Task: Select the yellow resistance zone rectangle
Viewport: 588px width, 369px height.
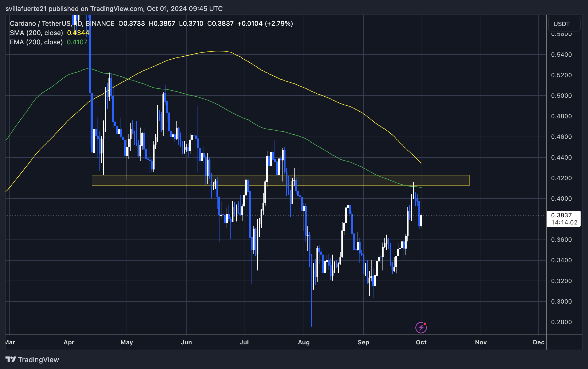Action: coord(281,180)
